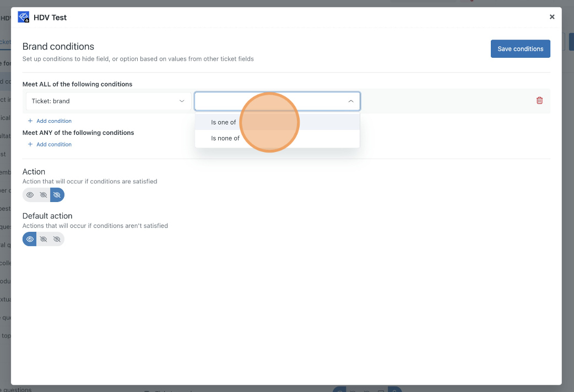The width and height of the screenshot is (574, 392).
Task: Click plus icon under Meet ALL conditions
Action: [x=30, y=121]
